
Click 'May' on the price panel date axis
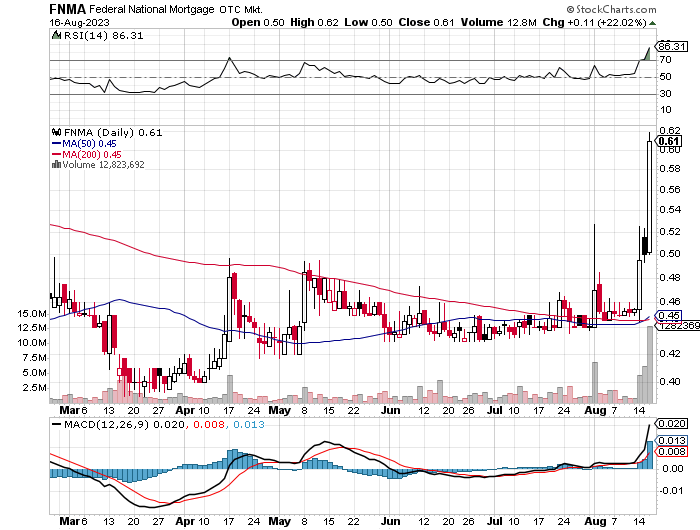pyautogui.click(x=279, y=410)
